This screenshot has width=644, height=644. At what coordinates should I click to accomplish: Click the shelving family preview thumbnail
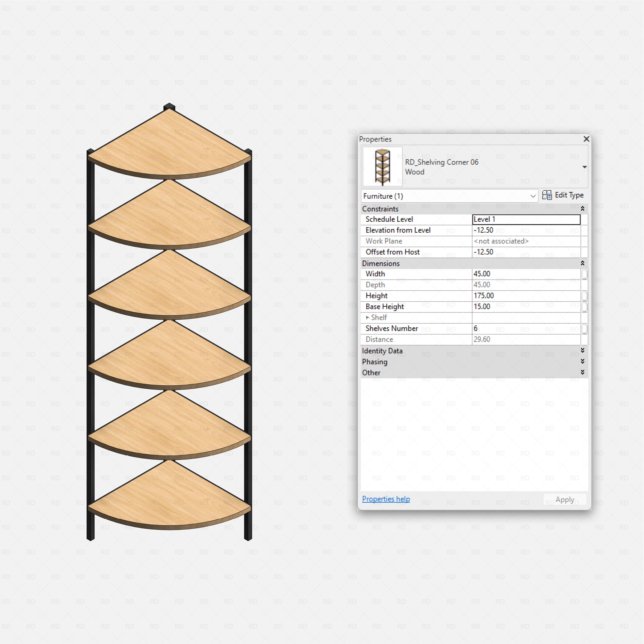(x=382, y=167)
